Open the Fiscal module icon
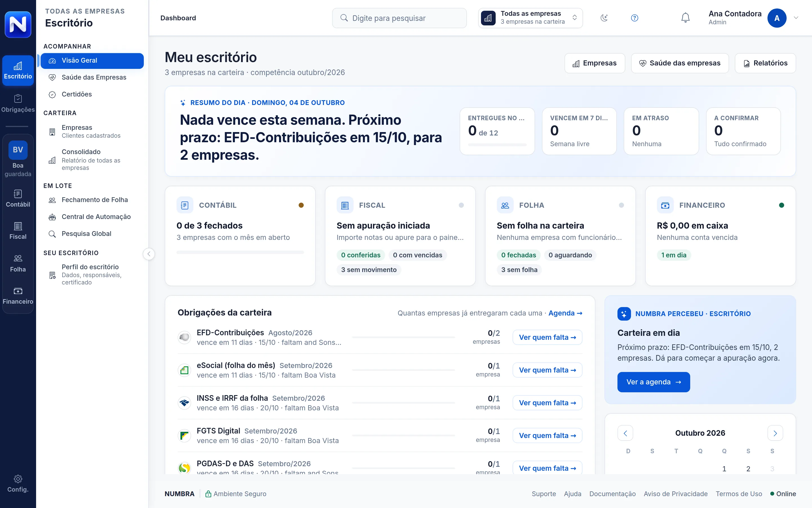 18,231
